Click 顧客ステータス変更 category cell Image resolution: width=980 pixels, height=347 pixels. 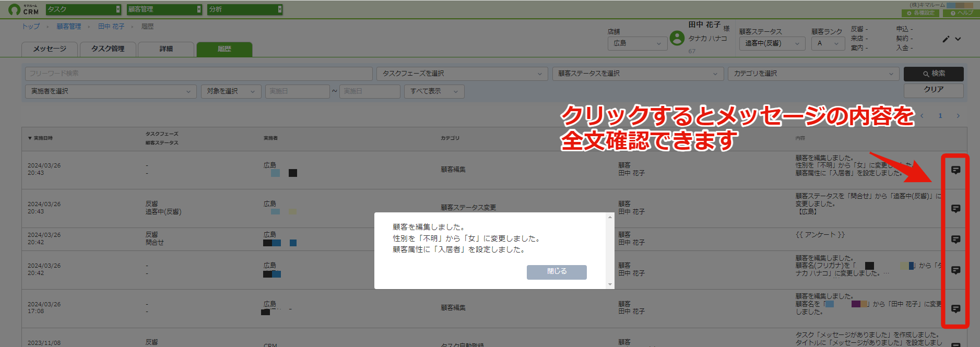point(468,208)
